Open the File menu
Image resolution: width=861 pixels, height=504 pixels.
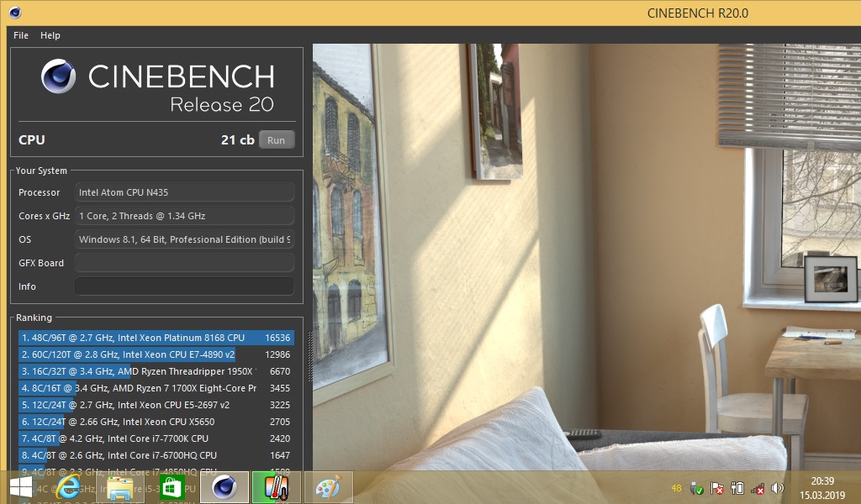click(x=20, y=35)
